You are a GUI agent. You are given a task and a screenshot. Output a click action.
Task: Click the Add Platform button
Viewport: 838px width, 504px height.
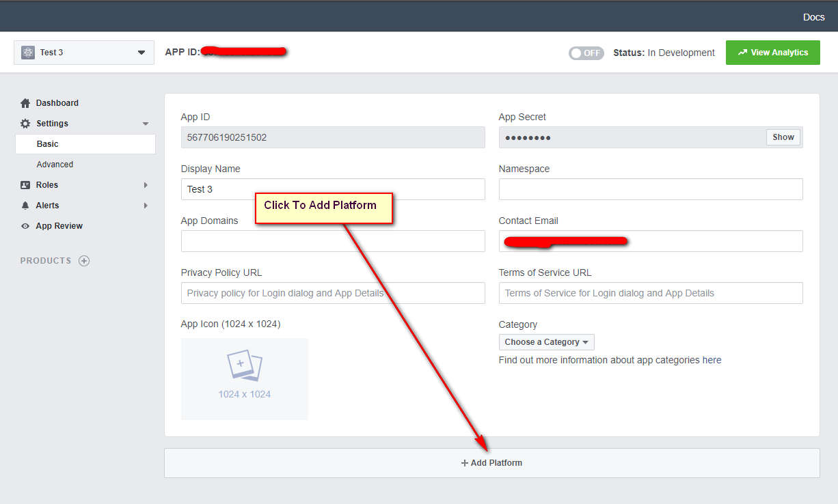coord(491,463)
